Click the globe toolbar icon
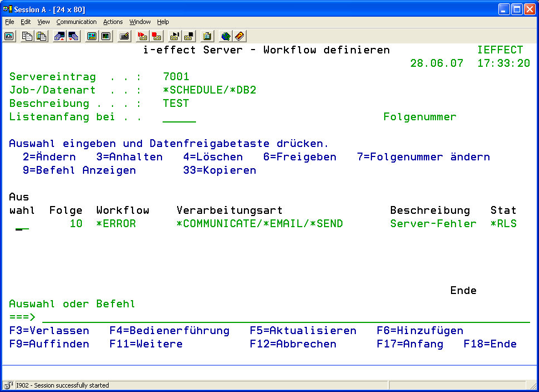The image size is (539, 392). point(226,36)
